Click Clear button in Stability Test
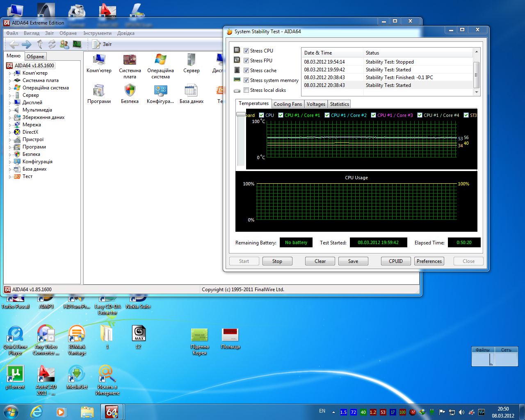Screen dimensions: 525x420 click(320, 261)
